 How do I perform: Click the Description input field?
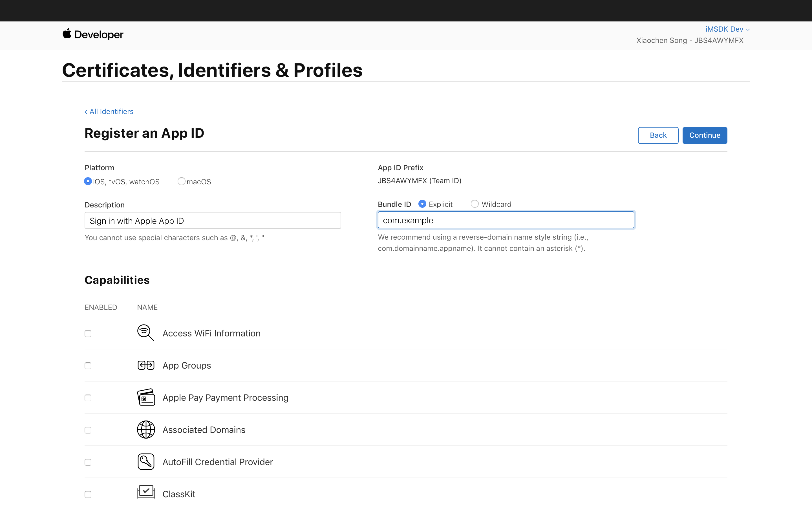tap(213, 220)
